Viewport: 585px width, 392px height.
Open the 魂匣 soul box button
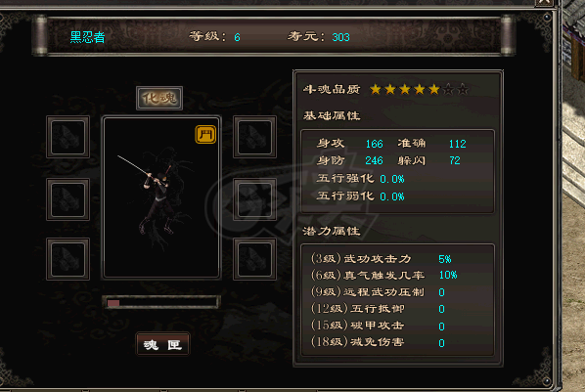162,344
